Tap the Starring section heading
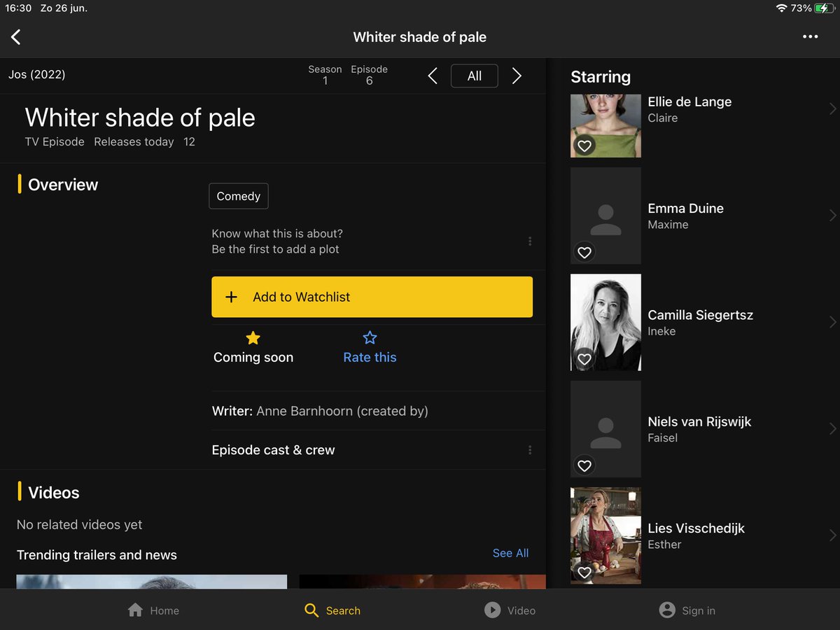The height and width of the screenshot is (630, 840). coord(601,77)
